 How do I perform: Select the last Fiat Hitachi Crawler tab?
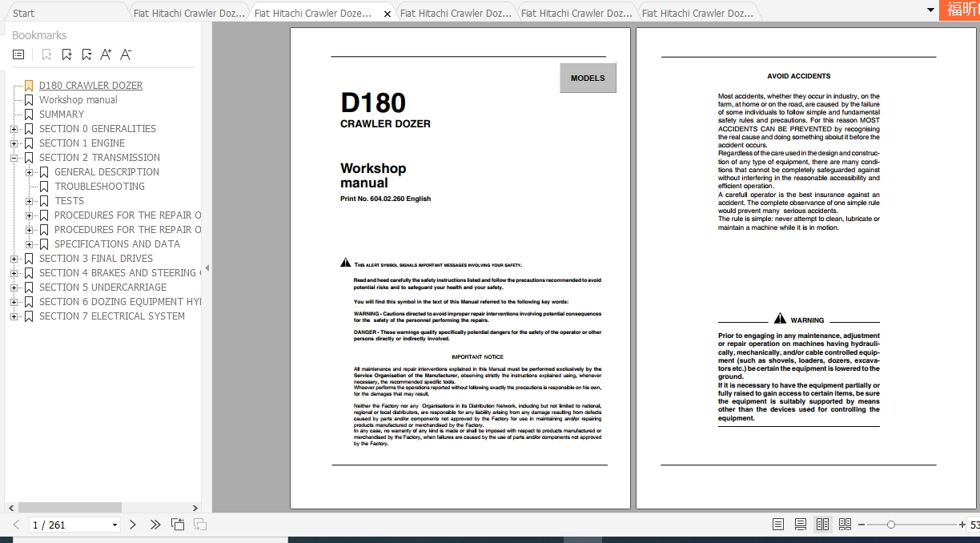[698, 11]
